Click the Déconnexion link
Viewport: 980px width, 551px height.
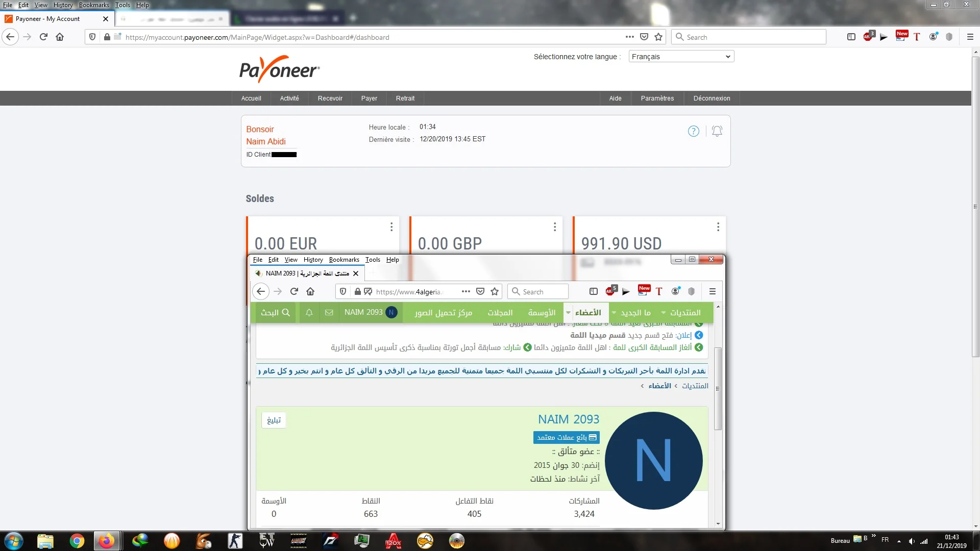(712, 98)
